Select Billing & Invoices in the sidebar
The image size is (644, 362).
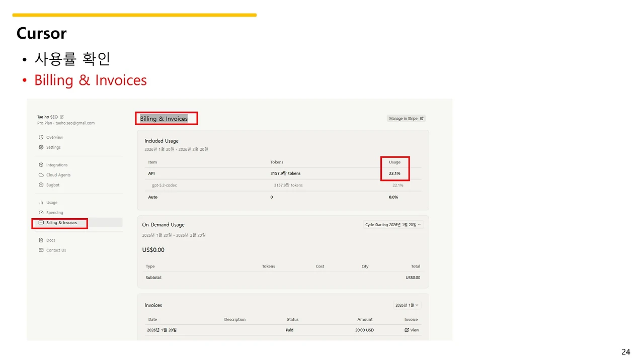click(80, 223)
